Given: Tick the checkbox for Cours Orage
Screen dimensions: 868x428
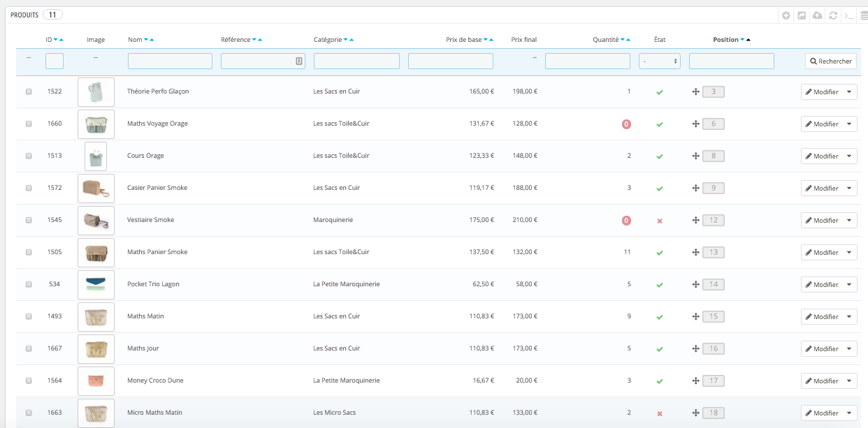Looking at the screenshot, I should coord(29,156).
